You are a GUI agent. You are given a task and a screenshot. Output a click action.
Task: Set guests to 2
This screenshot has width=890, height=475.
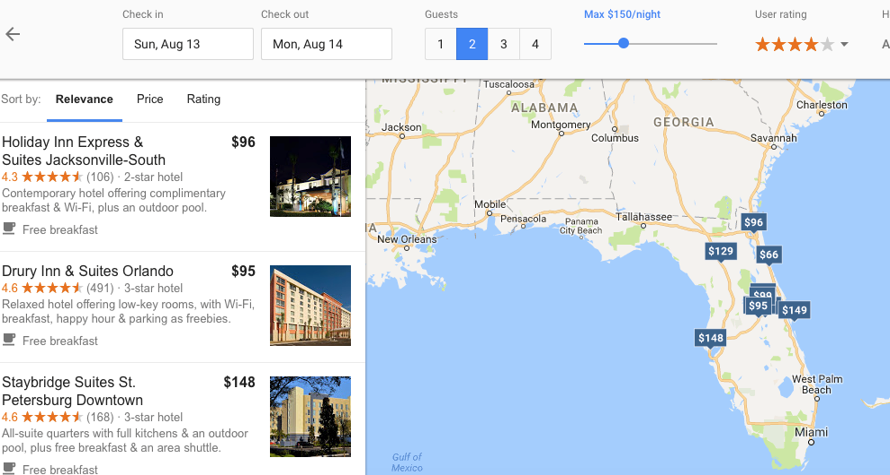click(472, 44)
